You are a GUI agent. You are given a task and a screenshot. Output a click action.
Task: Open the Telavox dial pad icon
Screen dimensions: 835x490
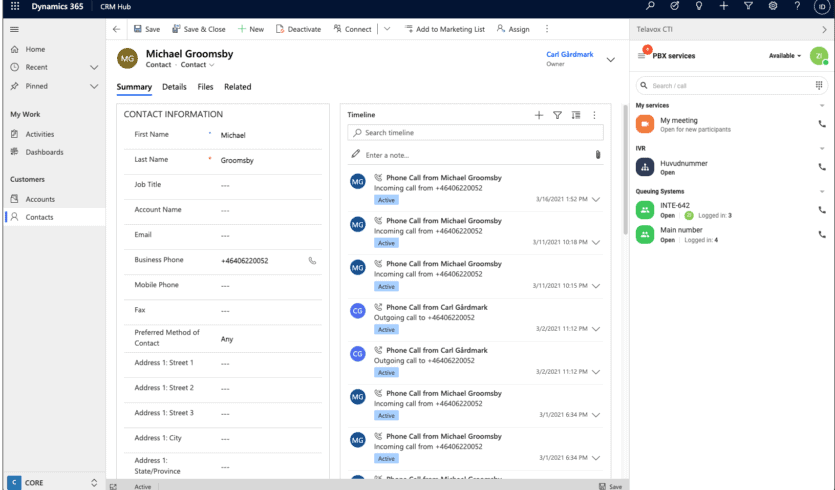point(818,85)
